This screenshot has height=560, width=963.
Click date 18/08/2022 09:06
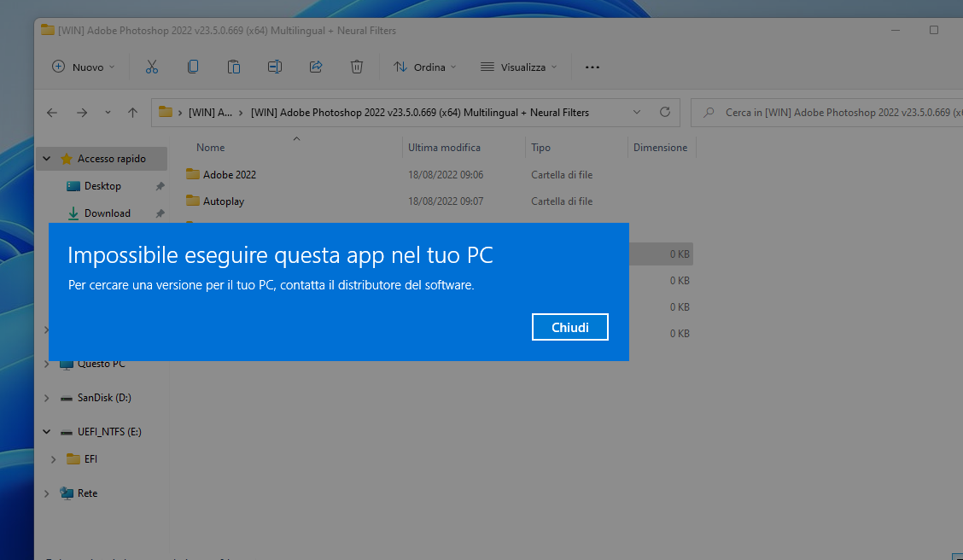tap(446, 174)
